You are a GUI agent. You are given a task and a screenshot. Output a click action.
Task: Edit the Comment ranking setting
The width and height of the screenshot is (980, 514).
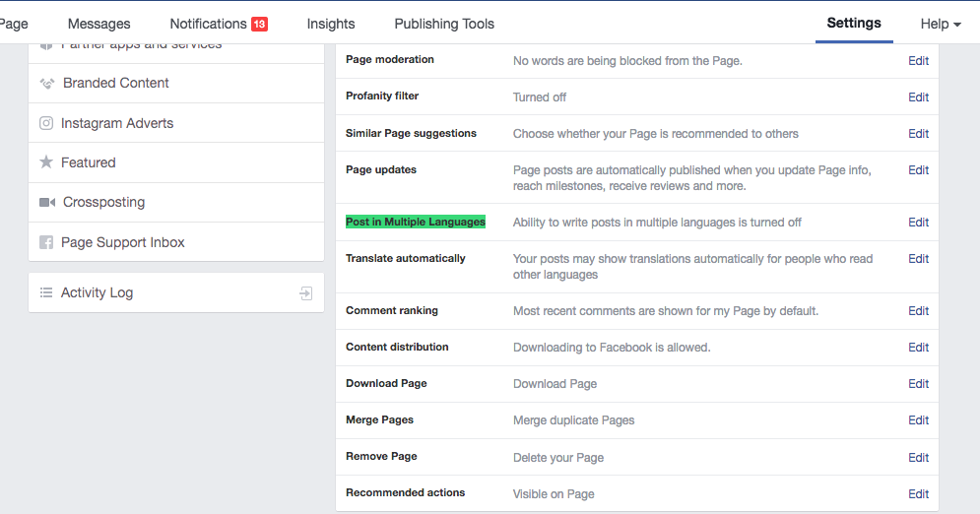coord(918,311)
